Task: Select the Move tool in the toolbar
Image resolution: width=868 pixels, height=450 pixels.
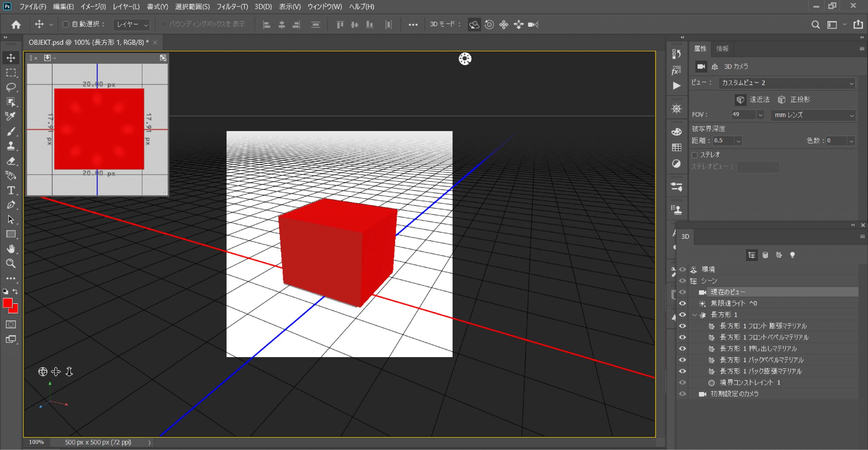Action: point(11,58)
